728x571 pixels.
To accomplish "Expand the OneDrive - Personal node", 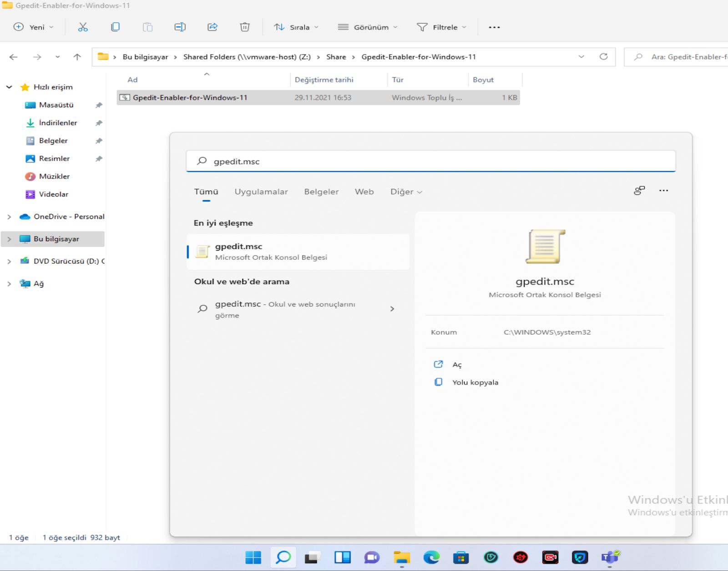I will (x=9, y=217).
